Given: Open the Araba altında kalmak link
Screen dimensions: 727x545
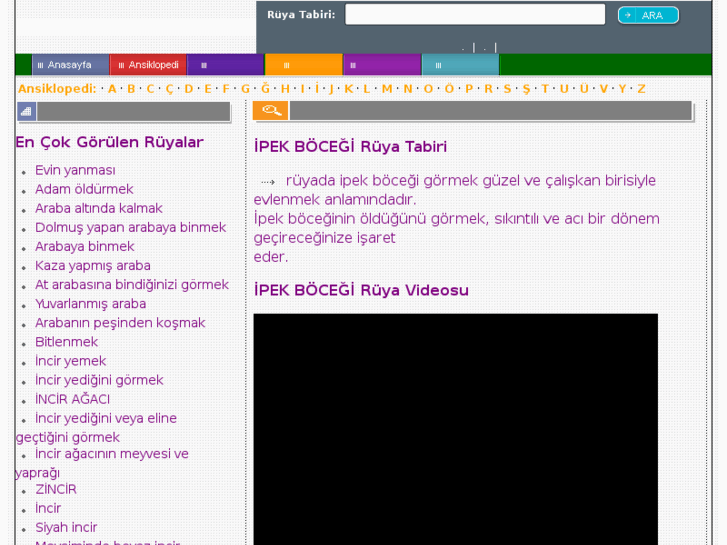Looking at the screenshot, I should (99, 208).
